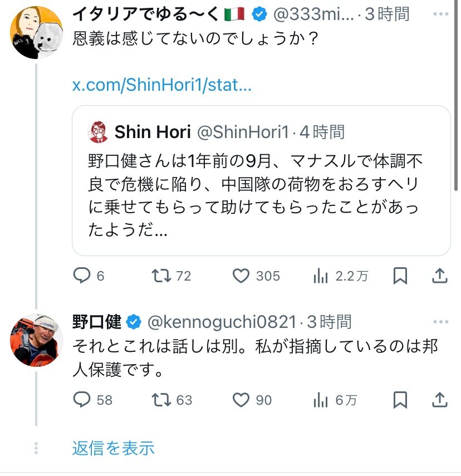Open the イタリアでゆる〜く profile avatar
The height and width of the screenshot is (476, 461).
click(x=36, y=32)
